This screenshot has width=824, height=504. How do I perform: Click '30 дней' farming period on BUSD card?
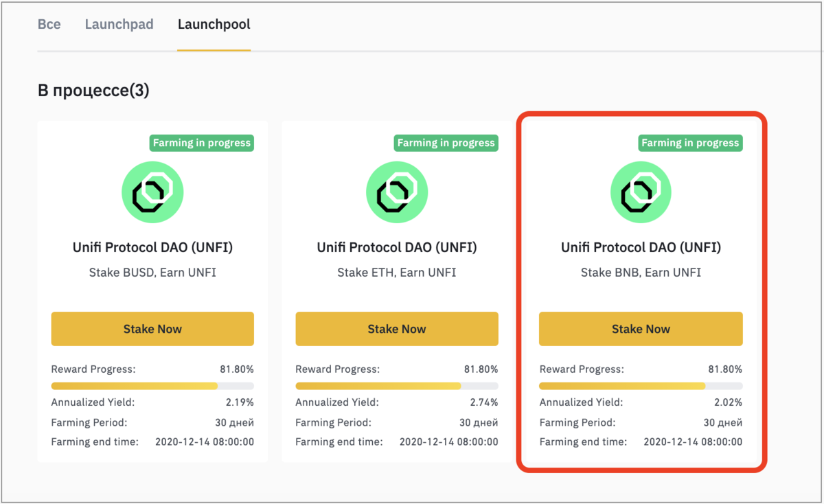[x=234, y=422]
